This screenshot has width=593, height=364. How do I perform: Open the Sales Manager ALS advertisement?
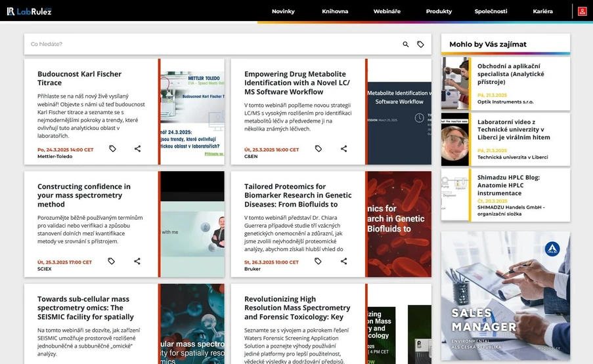(505, 296)
